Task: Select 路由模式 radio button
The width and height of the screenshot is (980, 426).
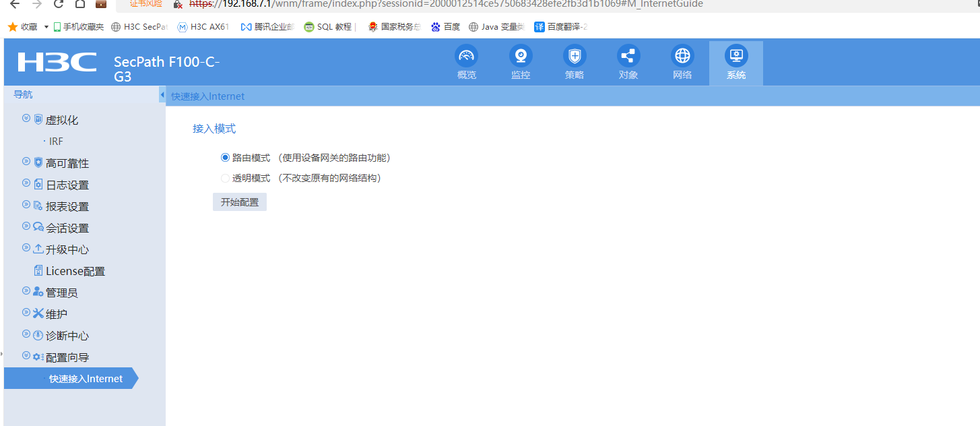Action: [x=225, y=158]
